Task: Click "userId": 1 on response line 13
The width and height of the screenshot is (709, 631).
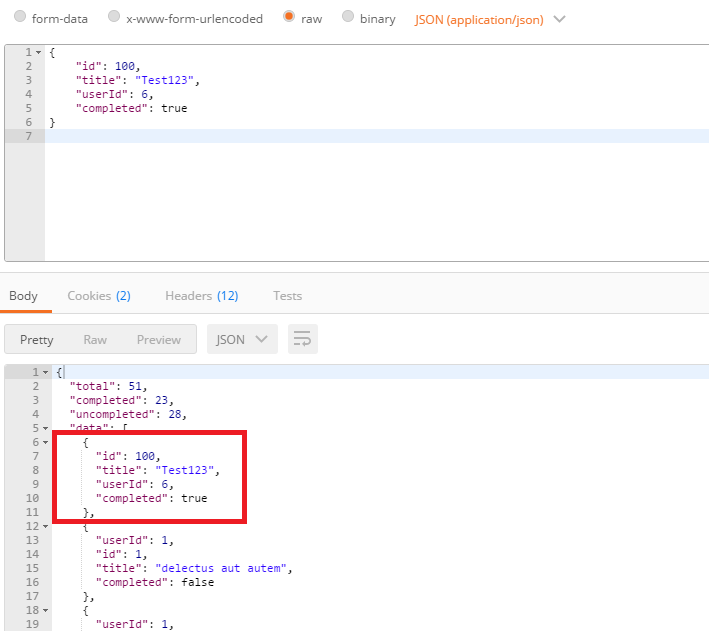Action: (135, 541)
